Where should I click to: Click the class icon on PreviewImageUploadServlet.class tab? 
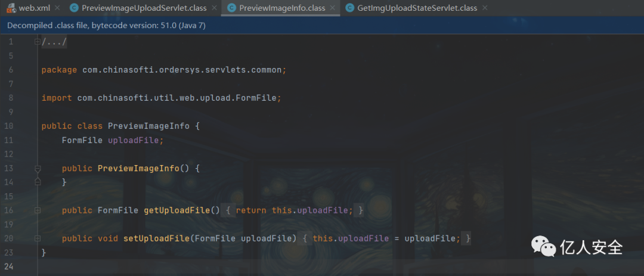tap(74, 8)
